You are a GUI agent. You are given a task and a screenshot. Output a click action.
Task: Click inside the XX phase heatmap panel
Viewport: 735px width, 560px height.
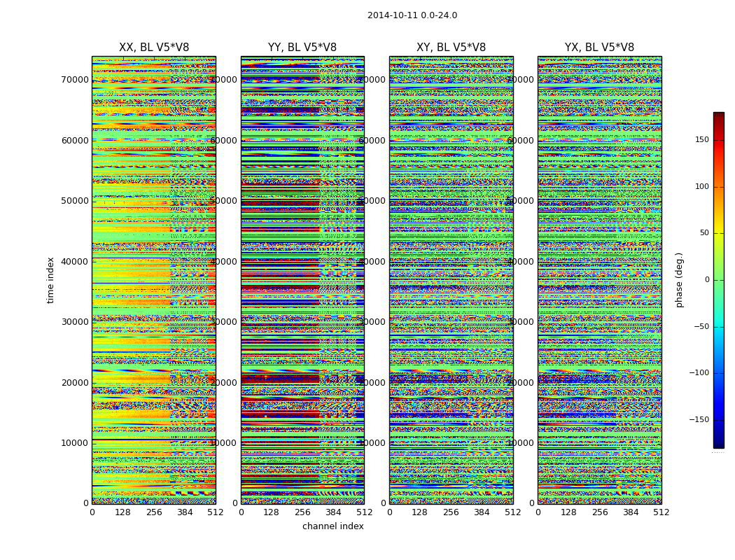pyautogui.click(x=154, y=280)
